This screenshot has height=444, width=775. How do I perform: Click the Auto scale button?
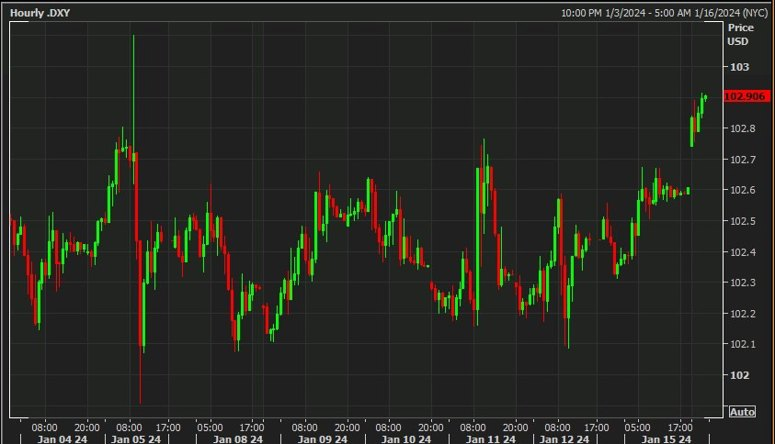[742, 411]
